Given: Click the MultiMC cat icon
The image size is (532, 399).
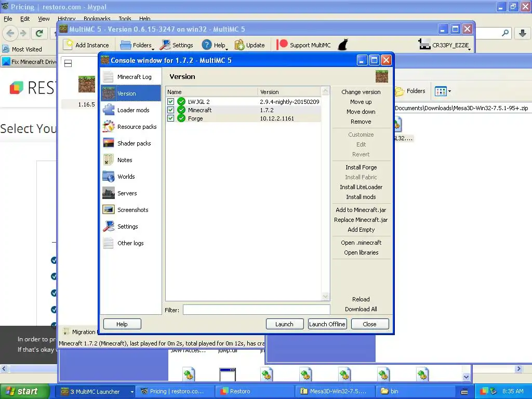Looking at the screenshot, I should (x=343, y=45).
